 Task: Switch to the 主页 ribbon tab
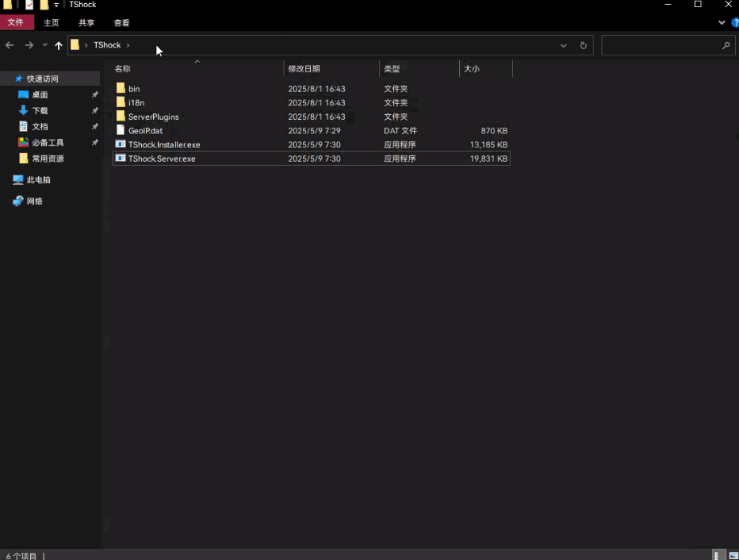click(x=51, y=23)
